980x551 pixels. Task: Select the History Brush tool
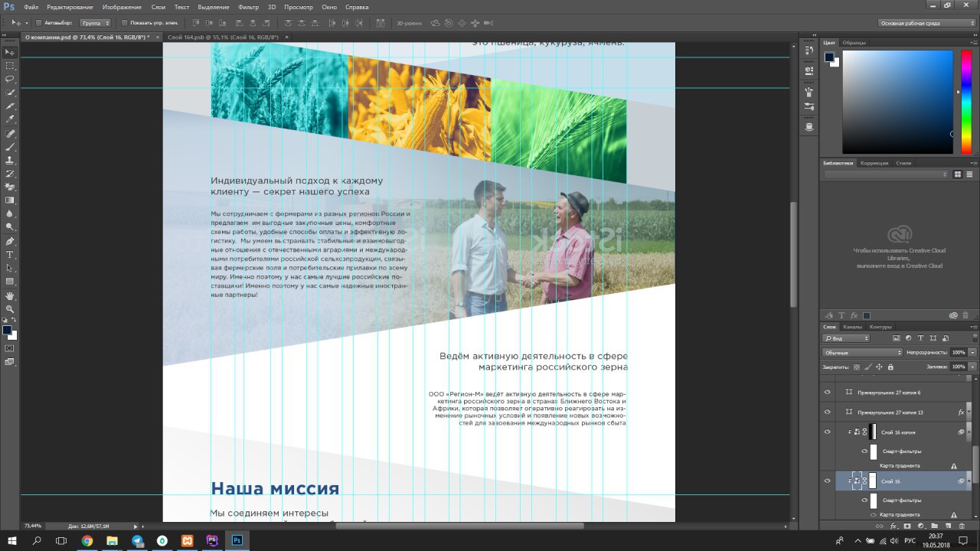(x=10, y=174)
